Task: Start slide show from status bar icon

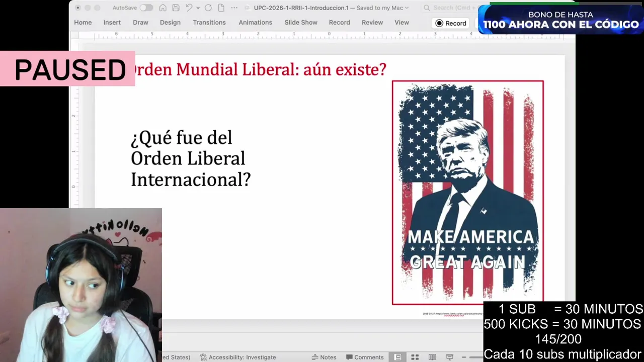Action: click(449, 357)
